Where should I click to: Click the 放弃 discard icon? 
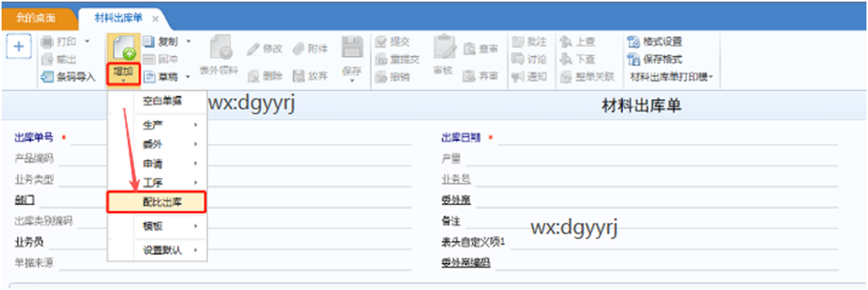coord(299,76)
